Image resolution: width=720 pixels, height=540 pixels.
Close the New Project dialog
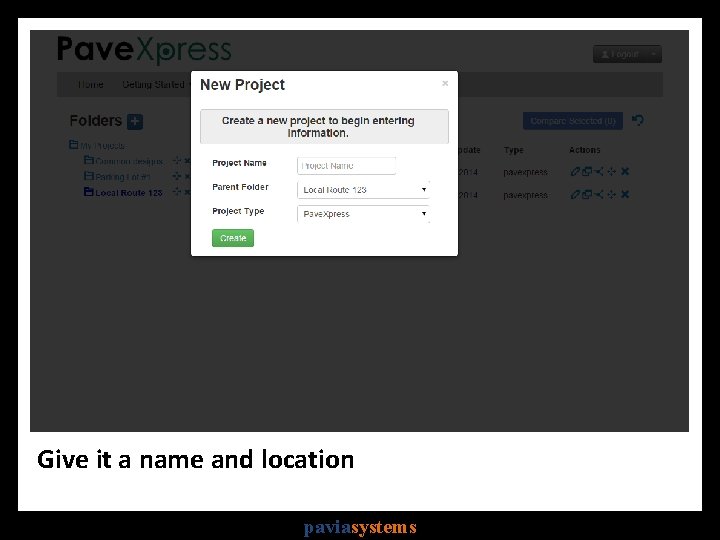tap(445, 83)
